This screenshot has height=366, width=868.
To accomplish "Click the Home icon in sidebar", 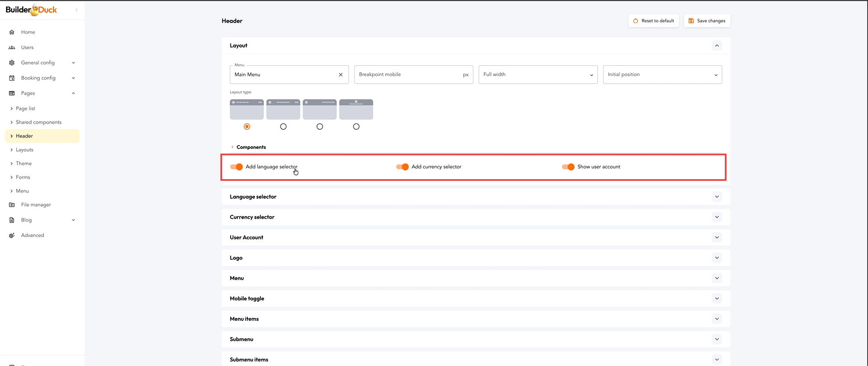I will point(12,32).
